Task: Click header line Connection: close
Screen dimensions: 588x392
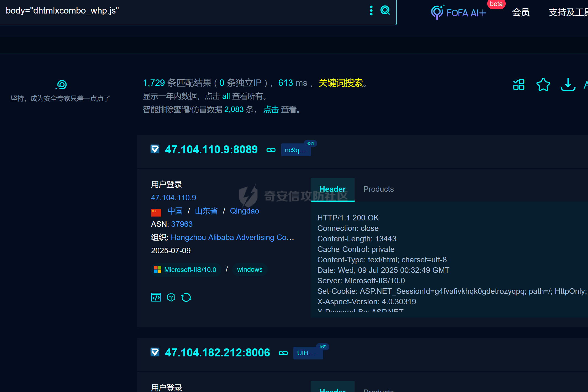Action: (348, 228)
